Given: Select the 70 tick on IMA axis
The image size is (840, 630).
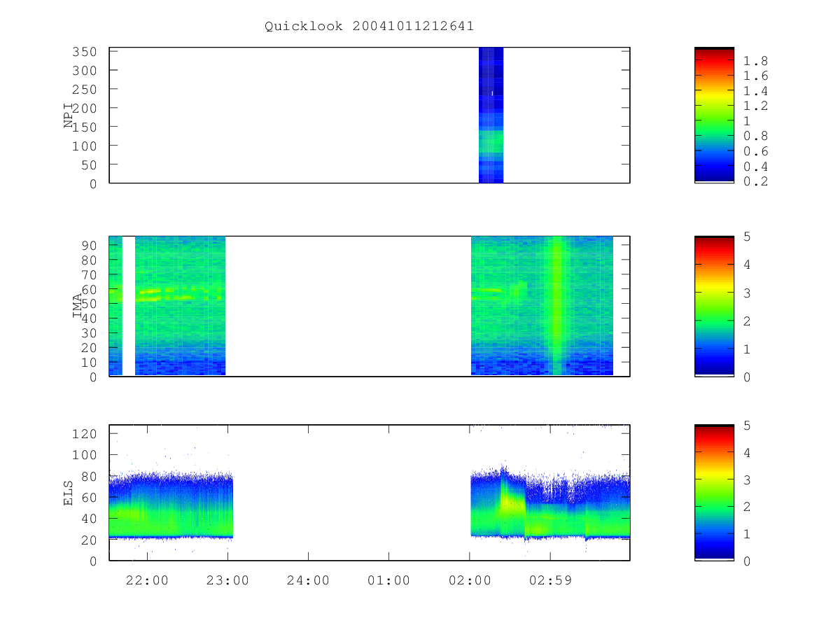Looking at the screenshot, I should click(90, 275).
